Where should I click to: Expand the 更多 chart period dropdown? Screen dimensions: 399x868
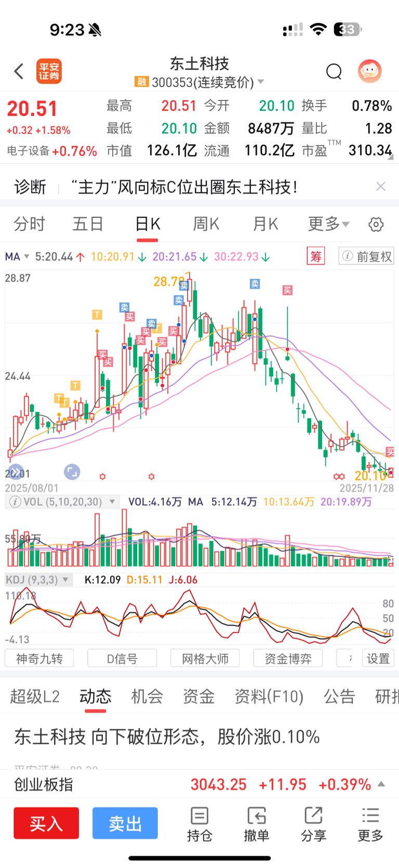point(329,224)
